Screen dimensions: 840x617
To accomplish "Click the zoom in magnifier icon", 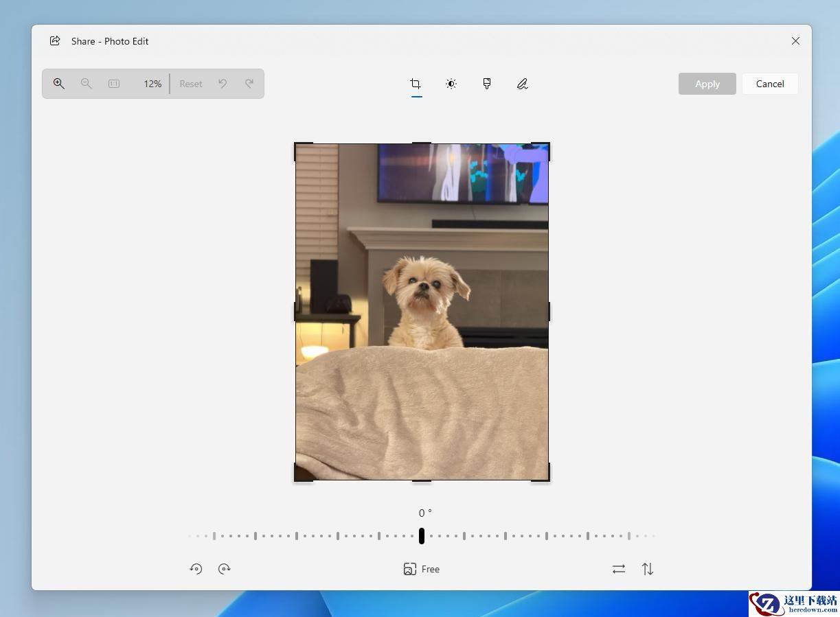I will coord(59,84).
